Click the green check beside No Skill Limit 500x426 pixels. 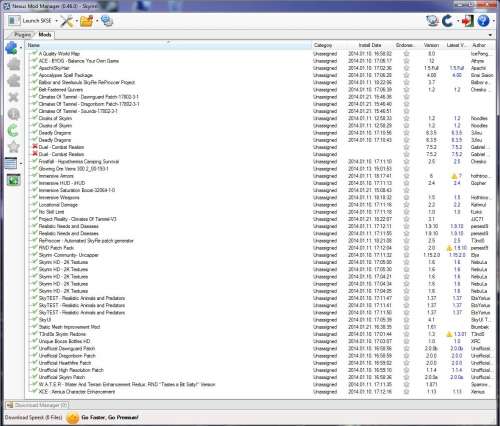coord(35,211)
